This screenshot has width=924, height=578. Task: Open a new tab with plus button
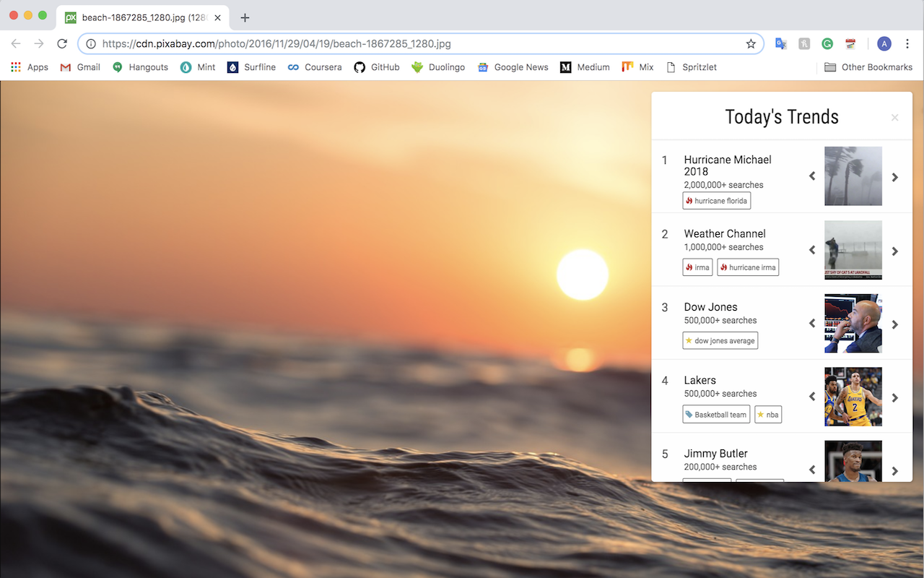click(x=245, y=17)
